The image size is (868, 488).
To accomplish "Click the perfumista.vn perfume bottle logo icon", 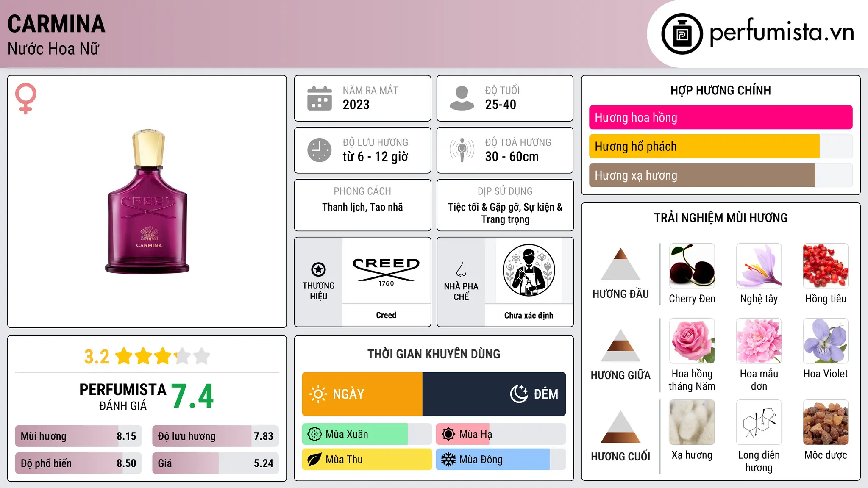I will [x=682, y=34].
